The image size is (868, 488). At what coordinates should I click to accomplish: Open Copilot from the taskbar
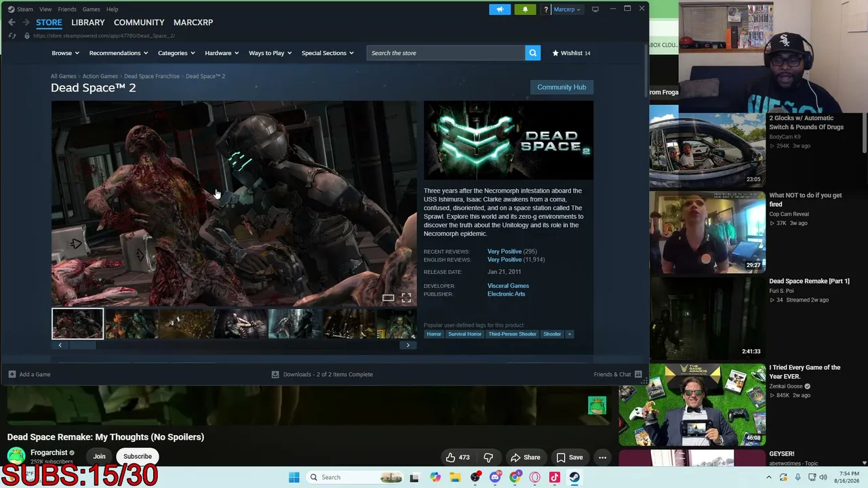click(x=435, y=477)
